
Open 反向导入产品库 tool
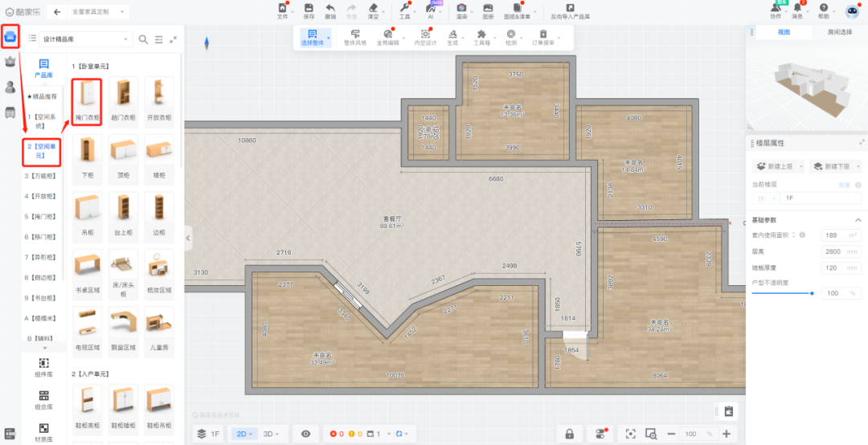pyautogui.click(x=570, y=10)
